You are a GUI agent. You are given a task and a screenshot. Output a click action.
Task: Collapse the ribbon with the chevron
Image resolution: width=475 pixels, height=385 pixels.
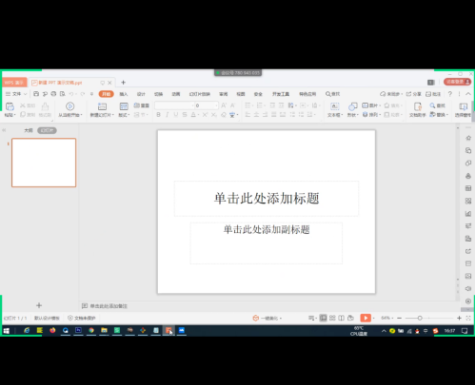468,94
